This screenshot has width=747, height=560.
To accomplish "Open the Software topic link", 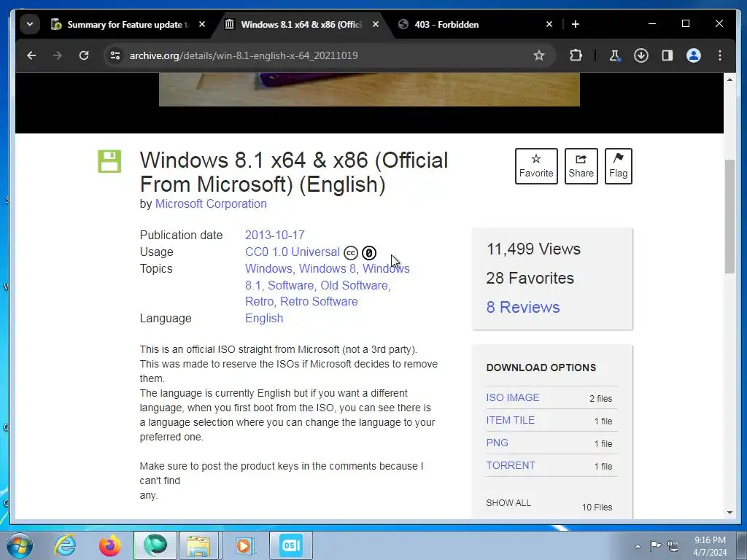I will coord(290,285).
